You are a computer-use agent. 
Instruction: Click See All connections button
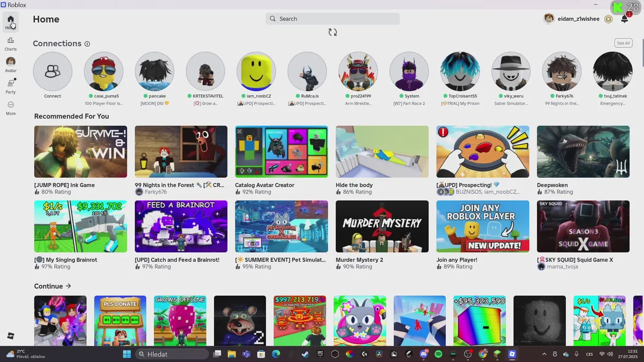pos(623,43)
